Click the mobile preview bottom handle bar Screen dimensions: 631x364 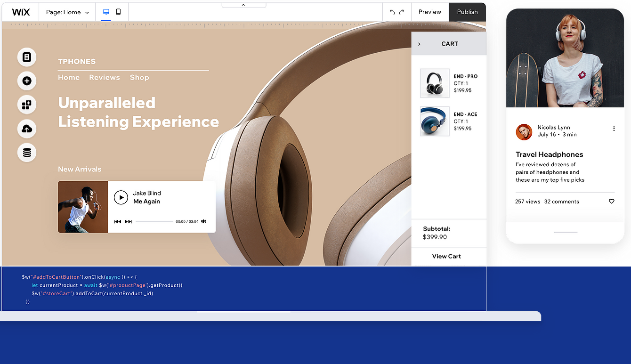click(566, 232)
